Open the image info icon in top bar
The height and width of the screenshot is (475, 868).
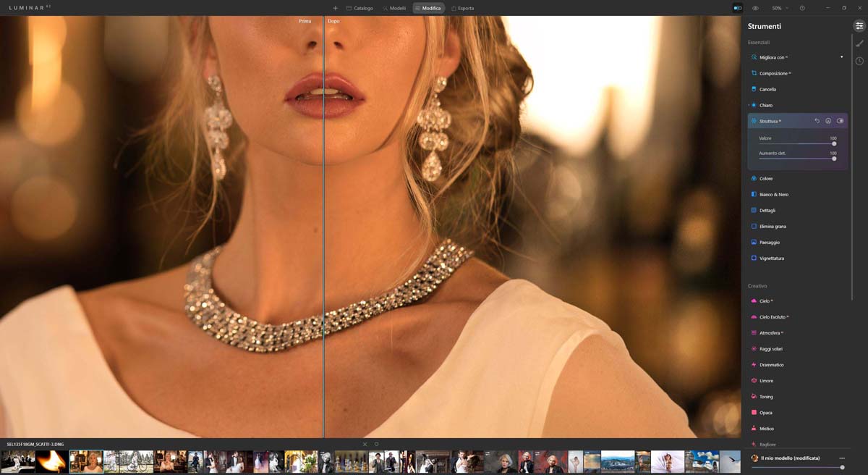(802, 8)
